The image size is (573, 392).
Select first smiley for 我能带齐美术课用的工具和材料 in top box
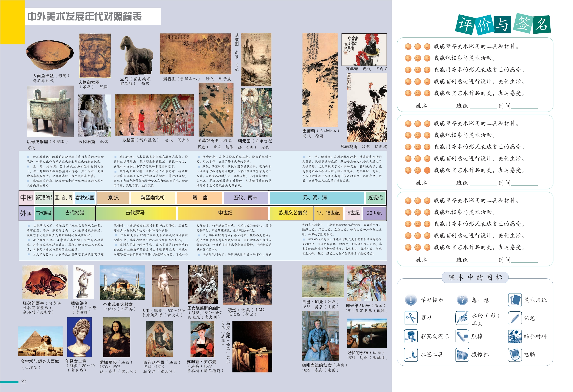coord(408,46)
